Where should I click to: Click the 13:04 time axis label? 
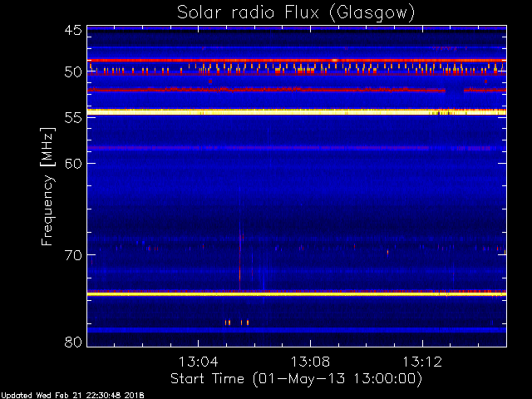pos(198,362)
